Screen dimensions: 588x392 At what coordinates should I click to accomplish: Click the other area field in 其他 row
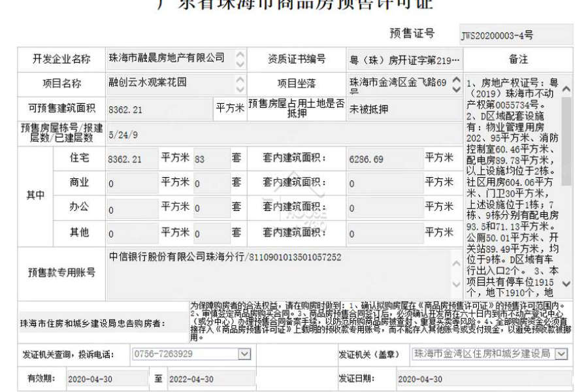tap(133, 234)
